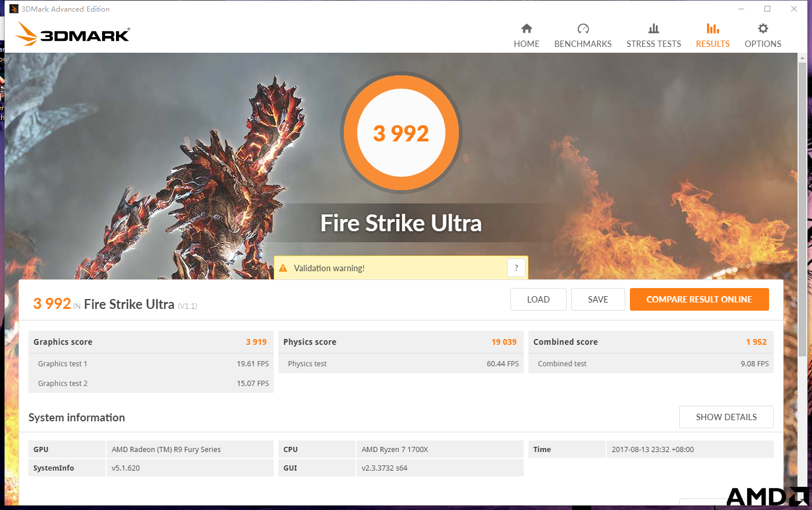
Task: Select Physics test row
Action: pyautogui.click(x=401, y=364)
